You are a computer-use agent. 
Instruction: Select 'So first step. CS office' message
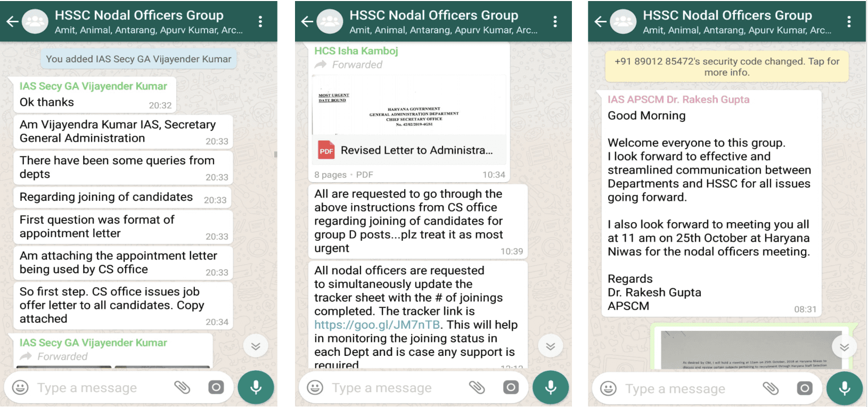(122, 305)
